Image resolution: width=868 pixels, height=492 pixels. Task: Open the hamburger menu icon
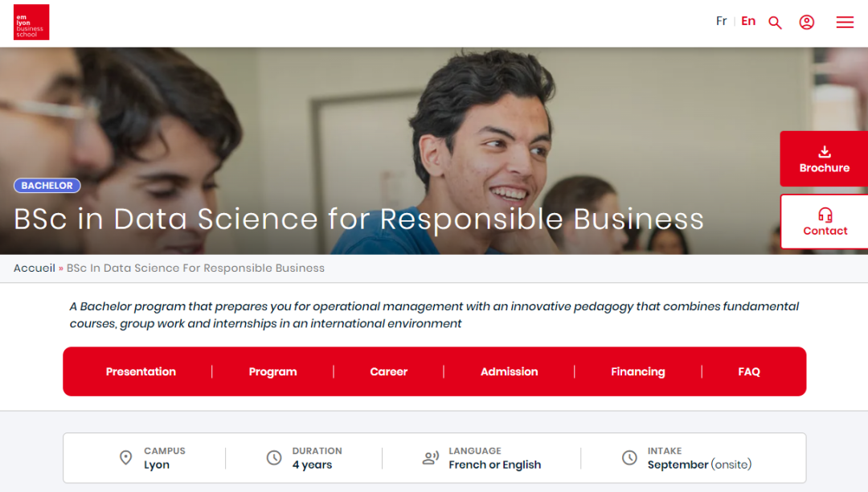pos(845,23)
